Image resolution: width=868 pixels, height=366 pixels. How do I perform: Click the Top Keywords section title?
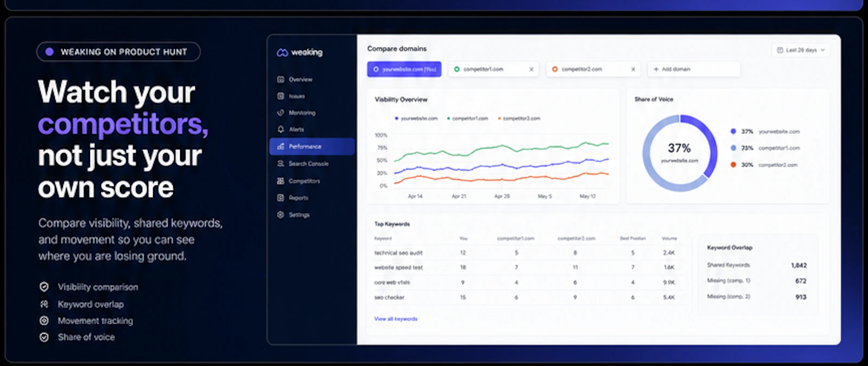pos(392,224)
